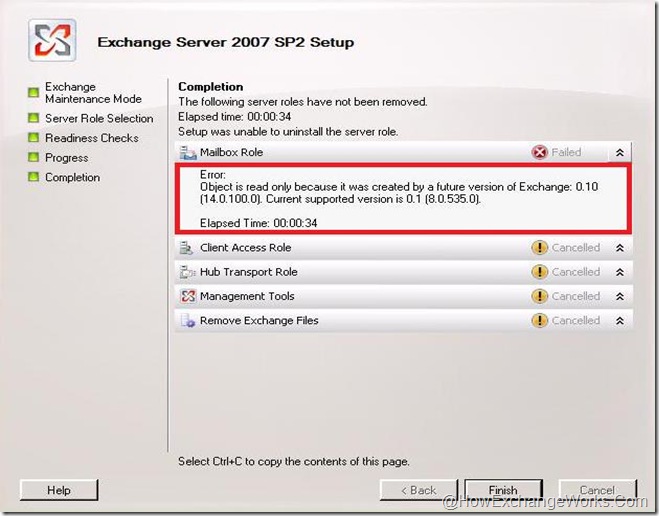Click green square beside Completion
The width and height of the screenshot is (659, 516).
point(33,176)
